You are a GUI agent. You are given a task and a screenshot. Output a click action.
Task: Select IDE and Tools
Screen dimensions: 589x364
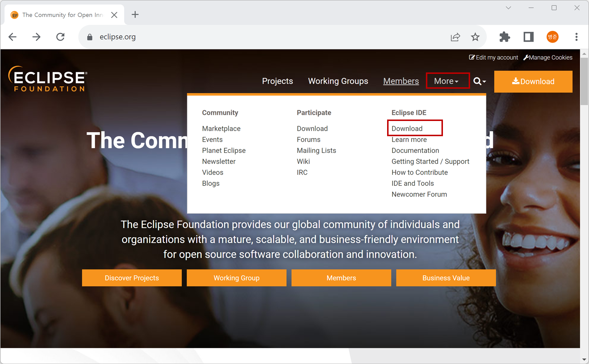[x=412, y=183]
